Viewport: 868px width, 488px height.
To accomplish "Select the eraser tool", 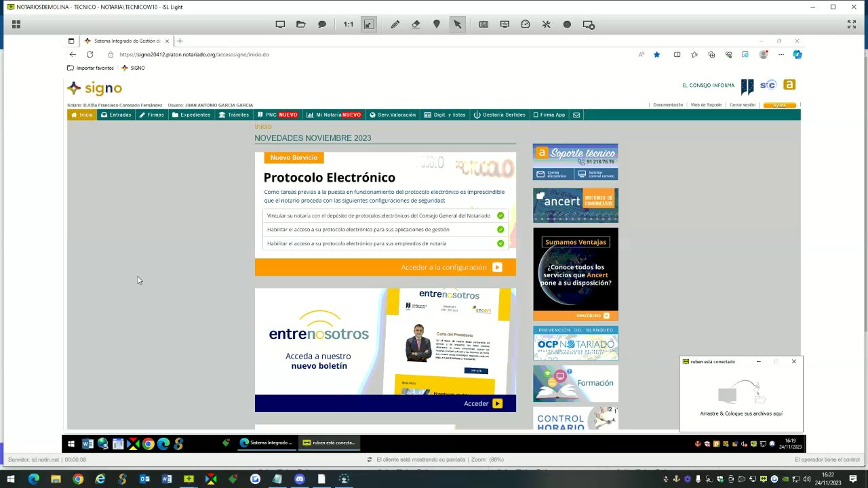I will 416,24.
